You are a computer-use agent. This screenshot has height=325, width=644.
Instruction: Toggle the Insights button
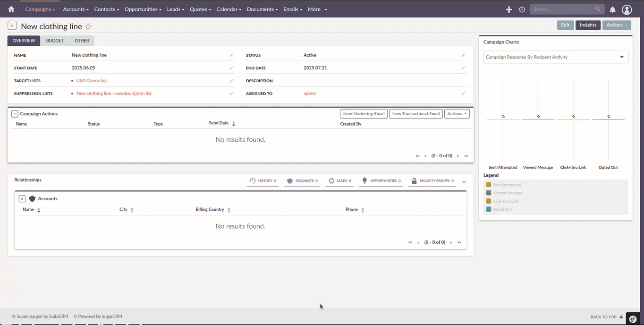588,25
